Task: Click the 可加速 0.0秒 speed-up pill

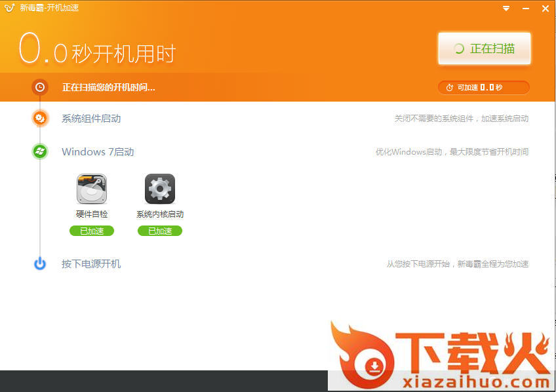Action: click(x=484, y=88)
